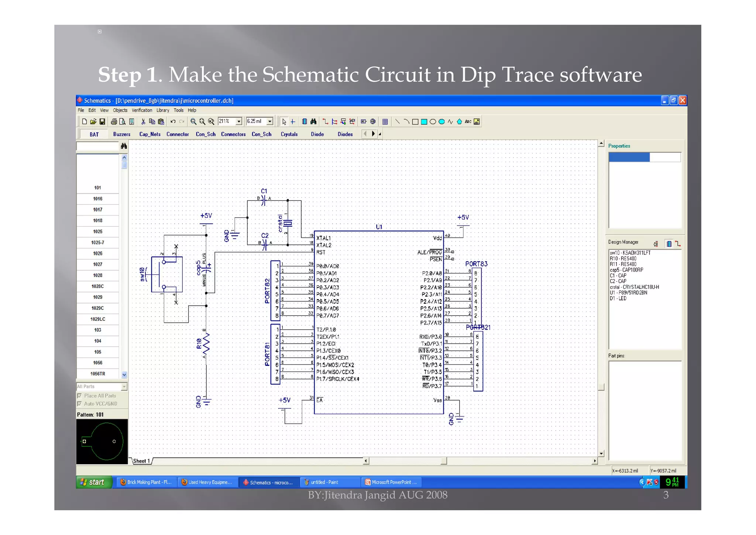The width and height of the screenshot is (756, 535).
Task: Select the default pointer mode
Action: [284, 121]
